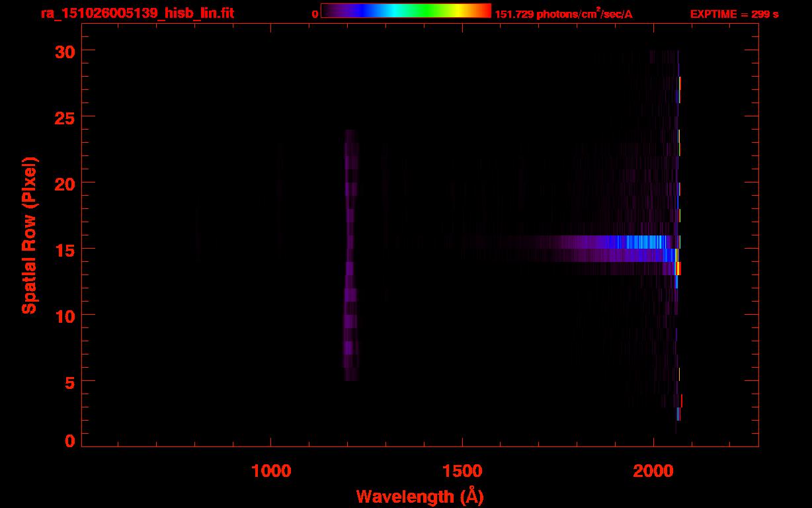The image size is (812, 508).
Task: Click the 1500 wavelength tick label
Action: click(462, 470)
